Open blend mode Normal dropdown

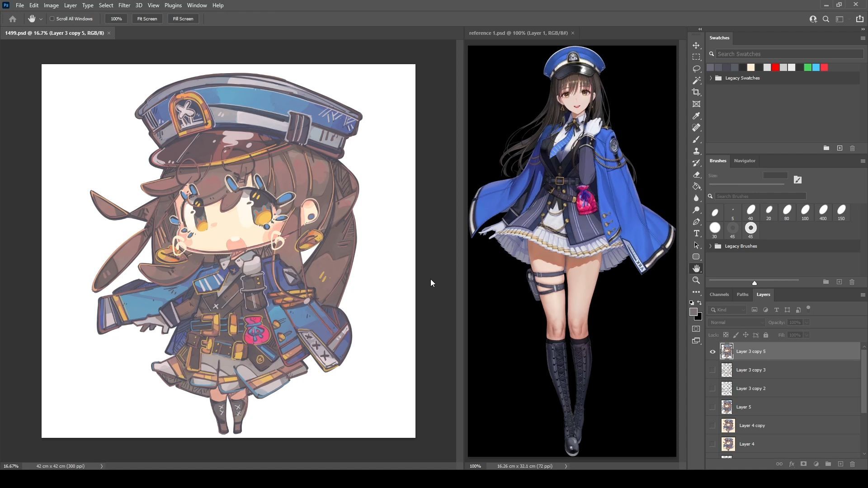[736, 322]
